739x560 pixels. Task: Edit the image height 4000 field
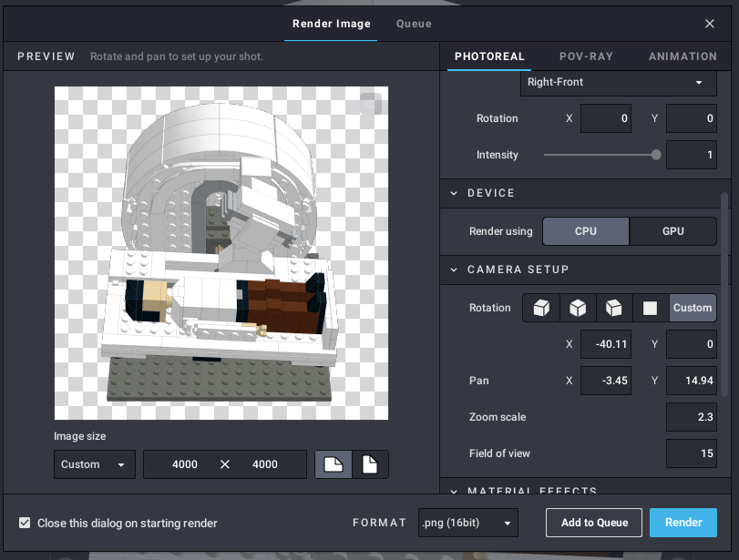(x=265, y=465)
